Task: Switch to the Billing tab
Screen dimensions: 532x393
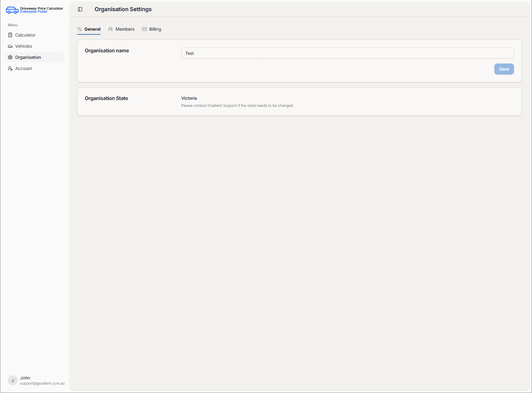Action: pos(155,29)
